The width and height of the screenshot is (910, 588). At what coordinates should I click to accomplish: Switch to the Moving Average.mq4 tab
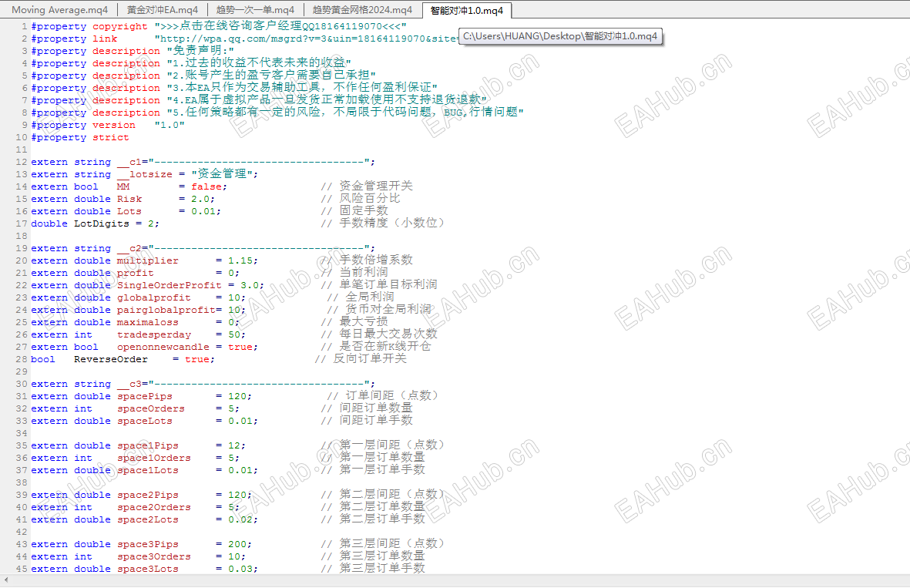(59, 10)
